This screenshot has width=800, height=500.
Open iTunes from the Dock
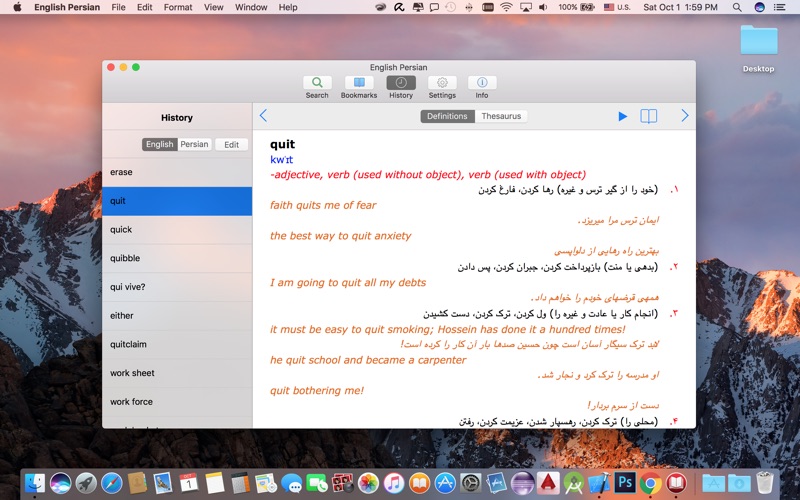(x=394, y=483)
